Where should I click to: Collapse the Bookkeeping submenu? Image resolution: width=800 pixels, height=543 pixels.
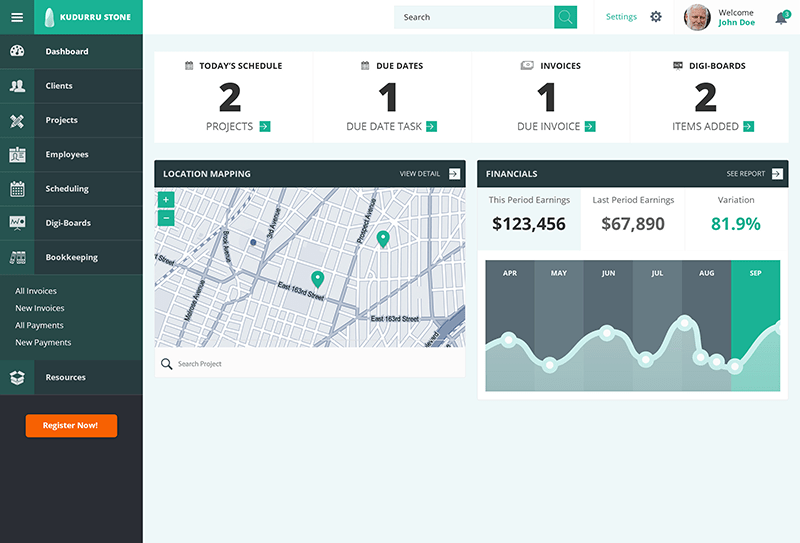(71, 257)
